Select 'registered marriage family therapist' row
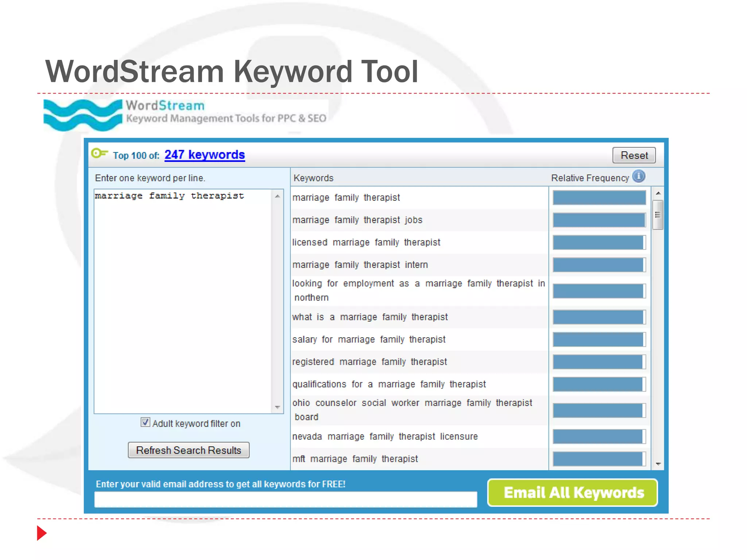 tap(419, 362)
